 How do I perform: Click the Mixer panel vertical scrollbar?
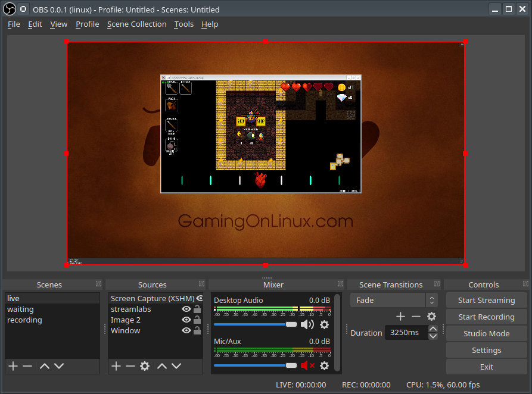point(337,332)
